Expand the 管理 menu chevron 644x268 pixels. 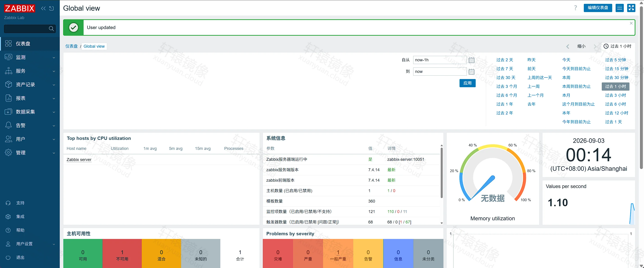point(54,153)
